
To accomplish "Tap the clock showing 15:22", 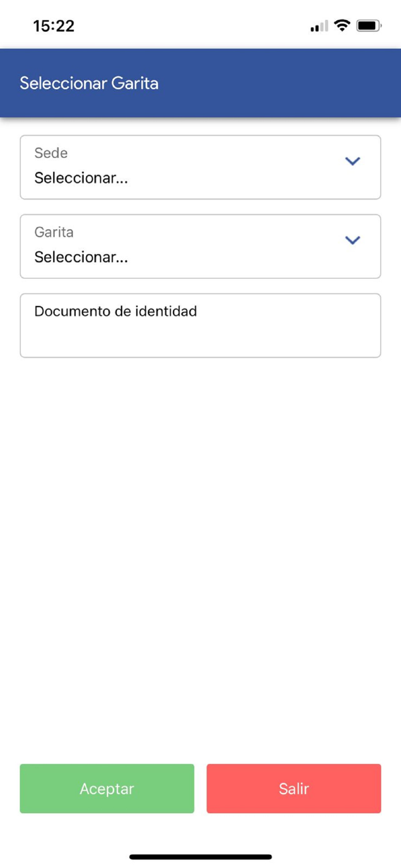I will 53,25.
